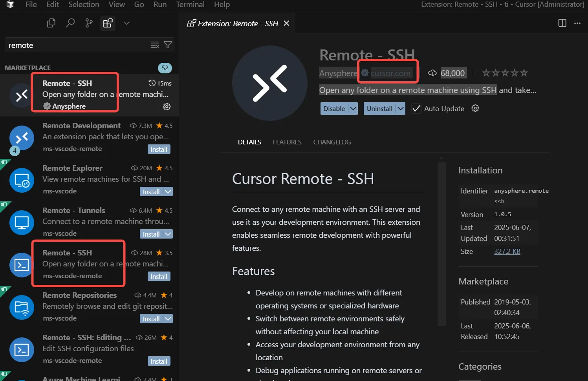Click the version value 1.0.5
This screenshot has height=381, width=588.
503,215
